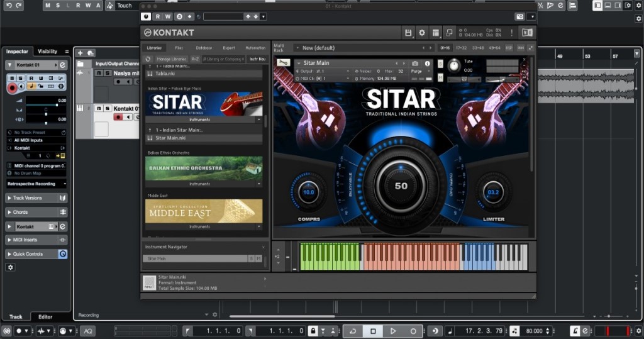The width and height of the screenshot is (644, 339).
Task: Click the add track plus icon
Action: (x=80, y=53)
